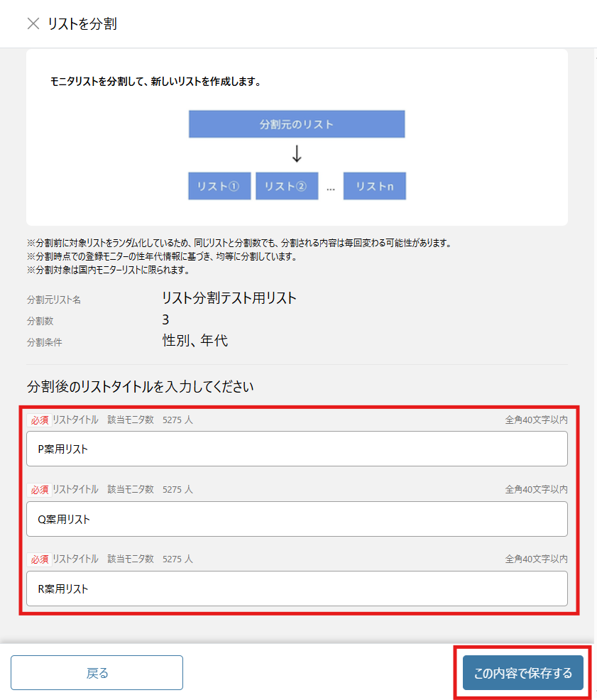597x700 pixels.
Task: Click the リストn box in diagram
Action: tap(374, 186)
